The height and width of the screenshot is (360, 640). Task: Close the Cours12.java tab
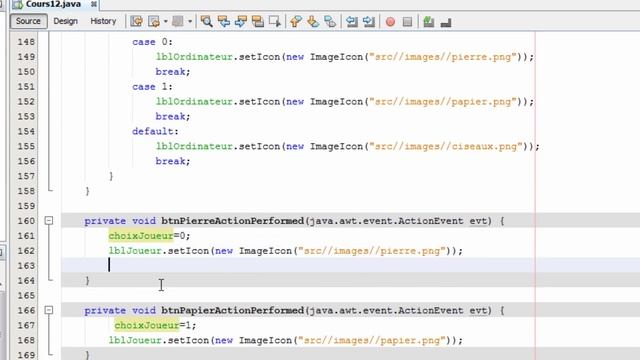(93, 4)
